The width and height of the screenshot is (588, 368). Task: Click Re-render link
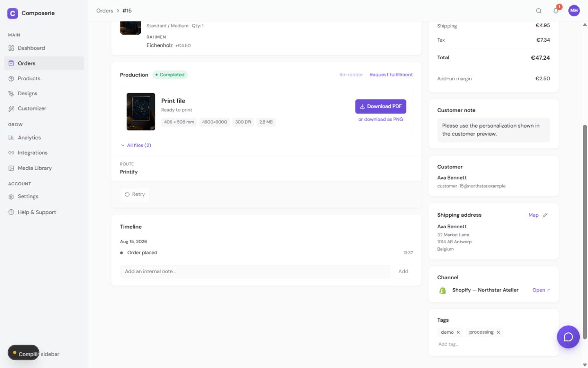pyautogui.click(x=351, y=75)
